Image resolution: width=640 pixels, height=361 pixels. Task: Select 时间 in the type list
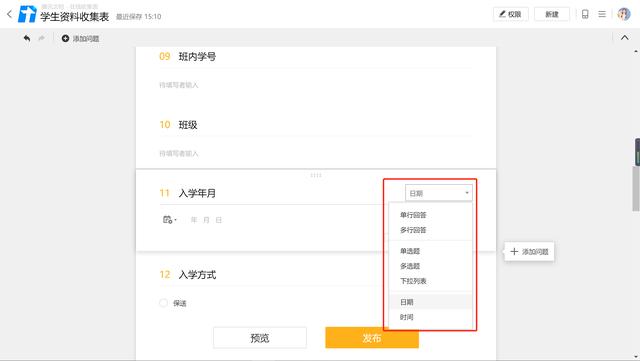[407, 317]
